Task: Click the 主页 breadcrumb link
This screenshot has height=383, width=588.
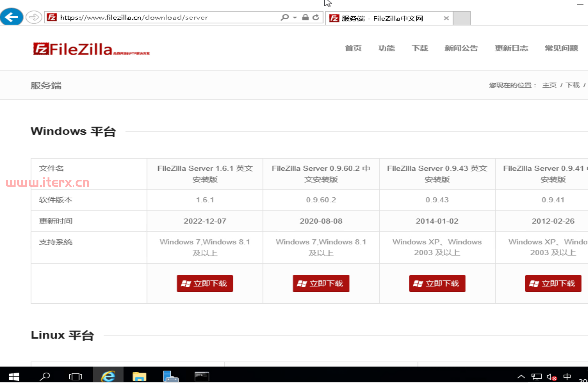Action: [549, 85]
